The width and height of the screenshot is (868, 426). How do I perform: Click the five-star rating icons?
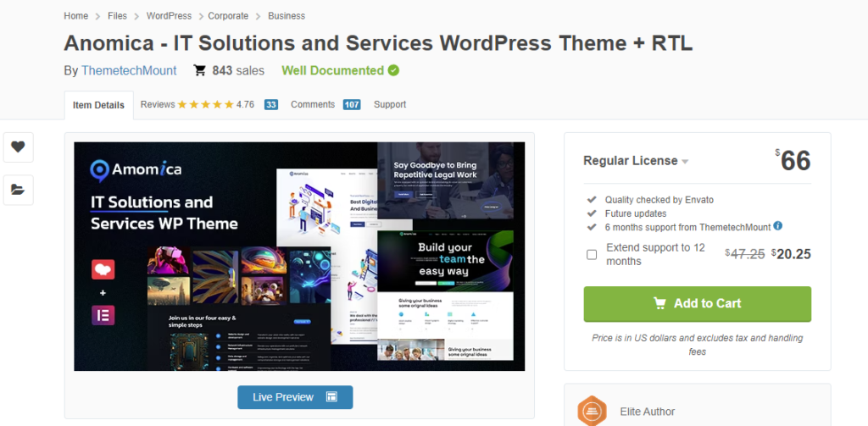tap(205, 105)
